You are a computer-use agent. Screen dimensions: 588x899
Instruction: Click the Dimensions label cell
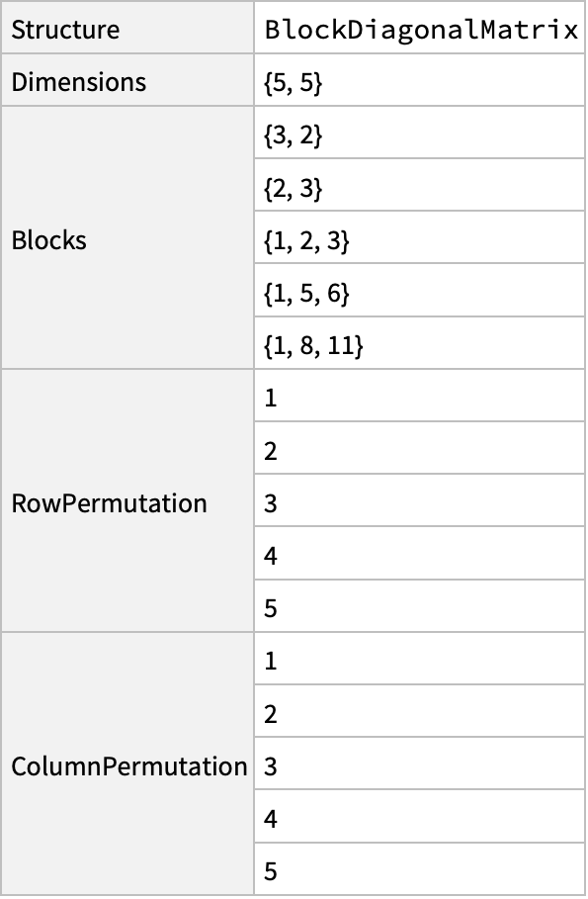(127, 81)
